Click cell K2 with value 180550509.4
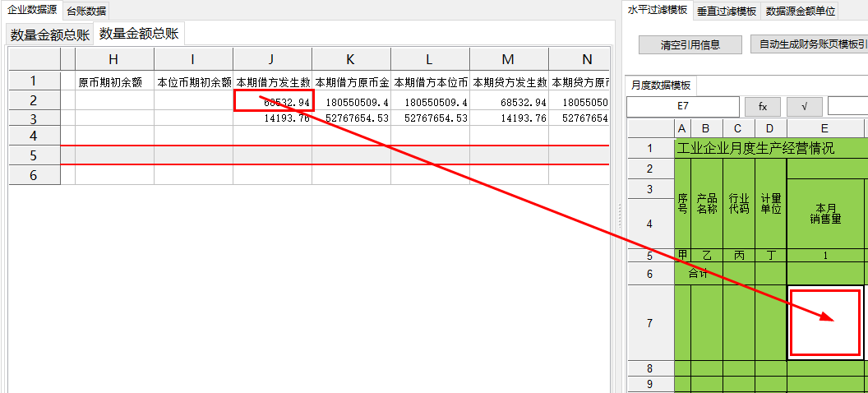This screenshot has height=393, width=868. [351, 101]
